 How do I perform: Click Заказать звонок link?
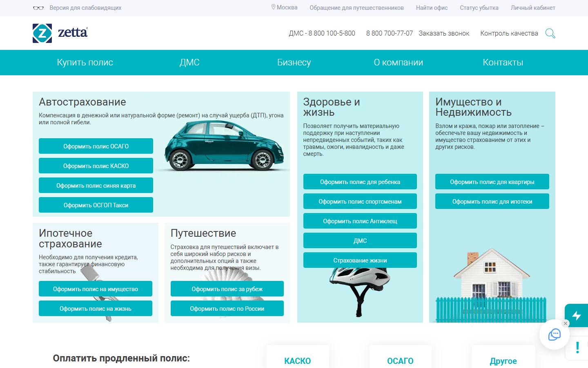click(444, 34)
